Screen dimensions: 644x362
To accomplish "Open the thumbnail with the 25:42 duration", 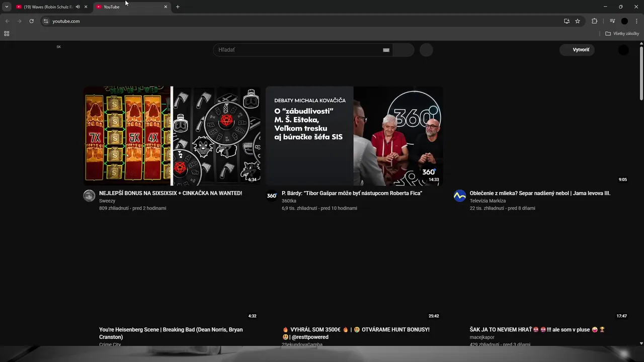I will (x=354, y=271).
